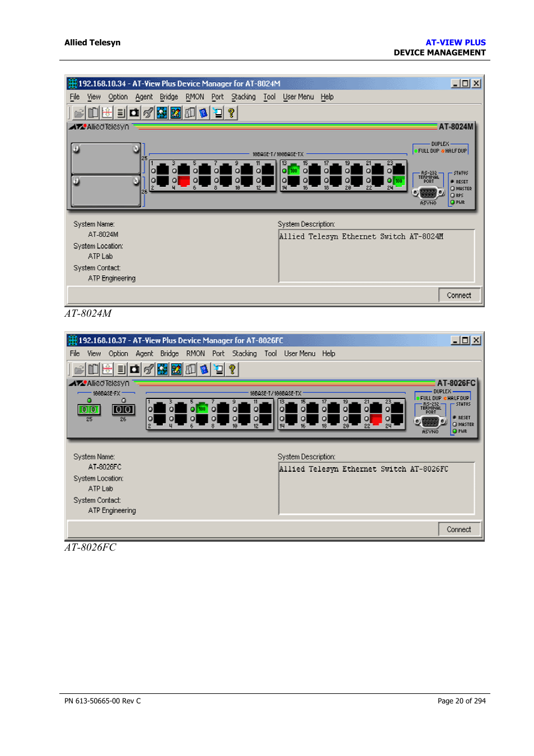Open the Stacking menu in AT-8024M window
This screenshot has width=534, height=756.
click(x=243, y=97)
